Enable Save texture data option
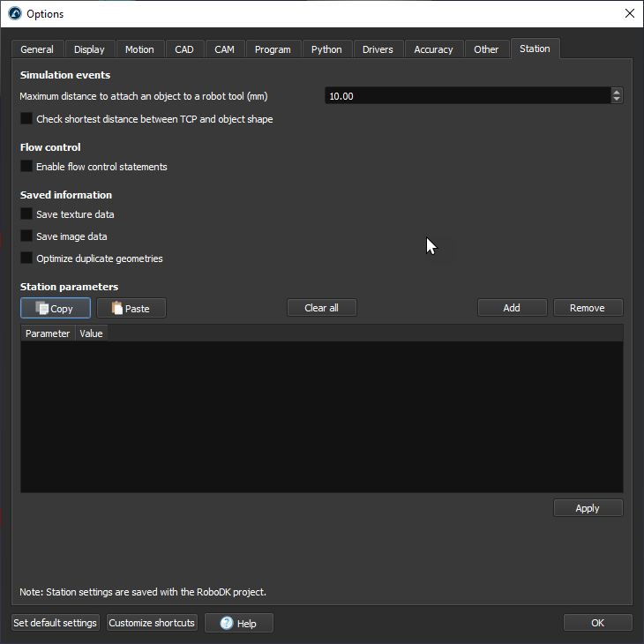 (26, 214)
